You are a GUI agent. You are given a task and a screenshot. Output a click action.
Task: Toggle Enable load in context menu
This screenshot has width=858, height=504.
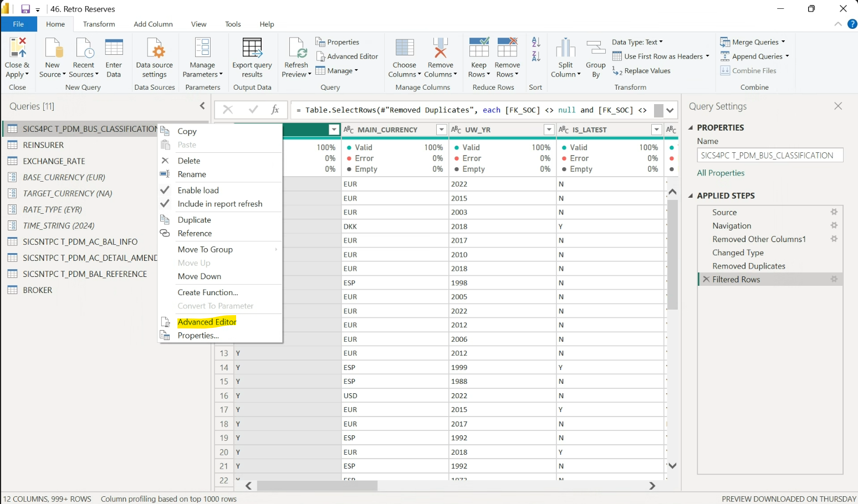198,190
